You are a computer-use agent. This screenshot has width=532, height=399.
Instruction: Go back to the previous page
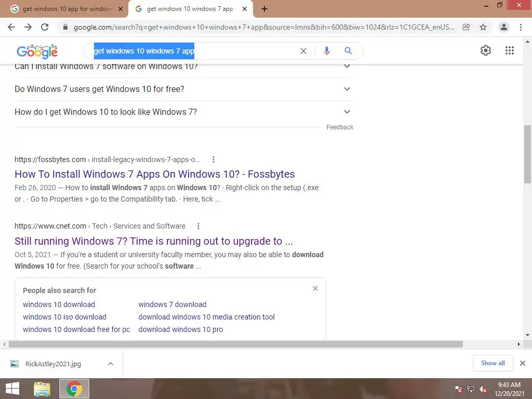[x=11, y=27]
